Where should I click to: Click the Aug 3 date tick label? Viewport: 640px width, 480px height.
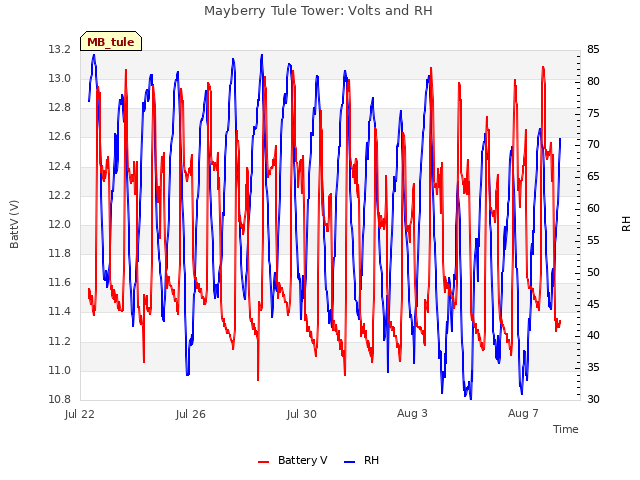coord(412,413)
